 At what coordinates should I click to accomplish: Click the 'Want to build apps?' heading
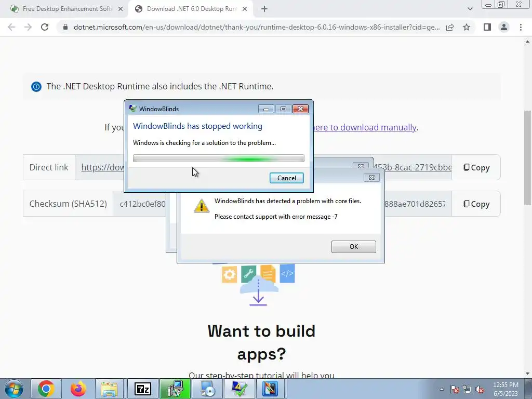261,342
